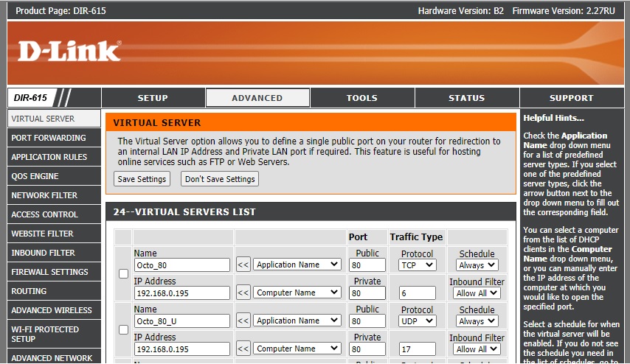
Task: Switch to the ADVANCED tab
Action: click(x=257, y=98)
